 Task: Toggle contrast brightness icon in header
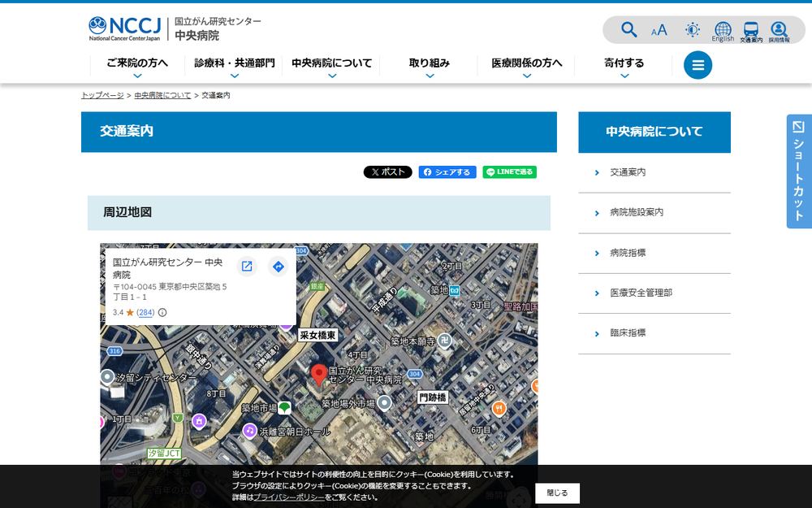[x=693, y=29]
